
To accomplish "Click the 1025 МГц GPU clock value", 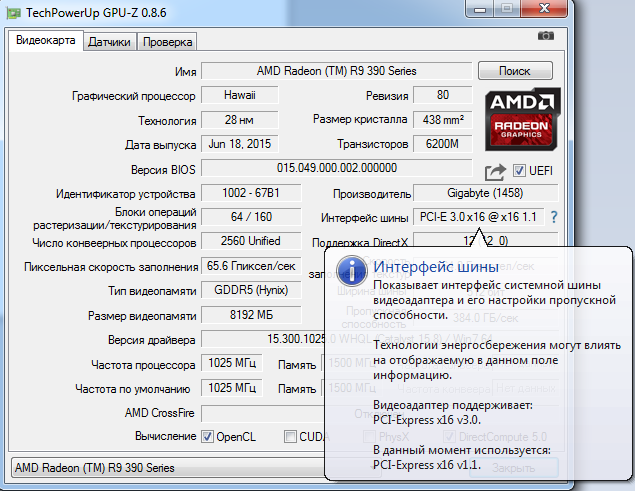I will 232,363.
